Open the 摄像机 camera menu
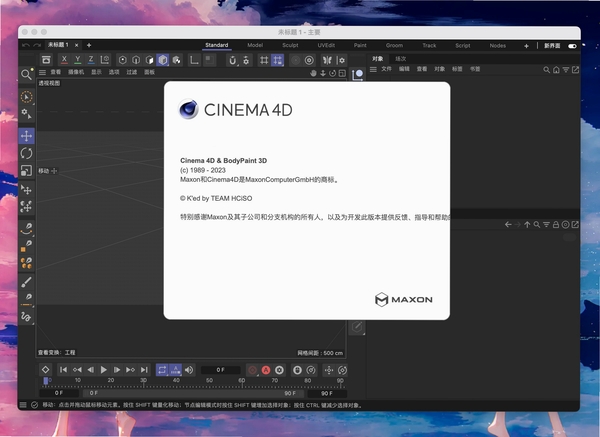The width and height of the screenshot is (600, 437). 76,72
